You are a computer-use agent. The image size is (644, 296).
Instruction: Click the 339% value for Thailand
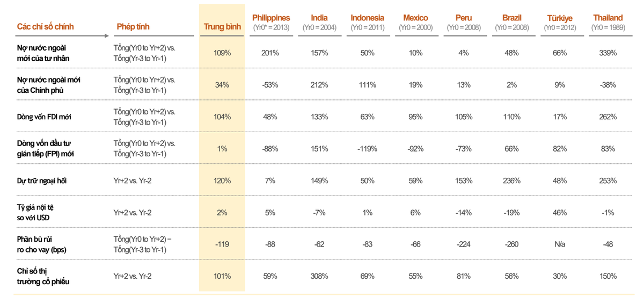coord(608,53)
